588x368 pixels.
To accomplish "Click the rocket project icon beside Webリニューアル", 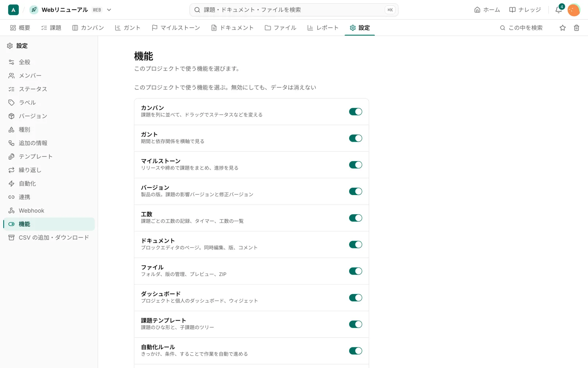I will click(34, 10).
